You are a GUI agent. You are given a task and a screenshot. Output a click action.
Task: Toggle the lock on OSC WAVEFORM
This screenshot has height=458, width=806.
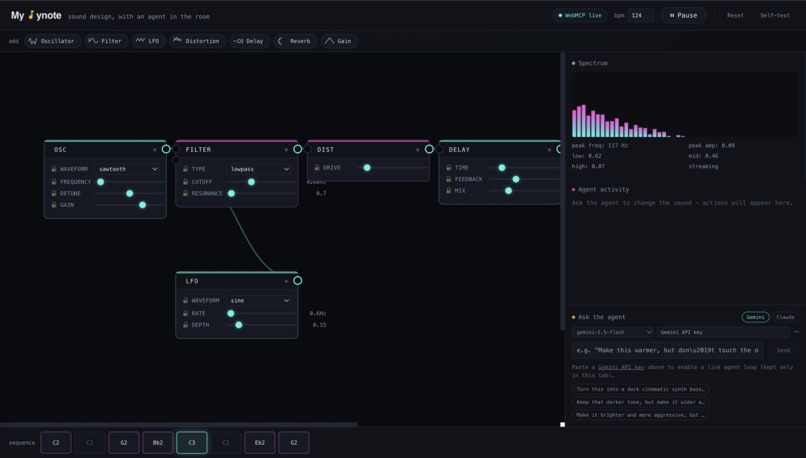tap(54, 169)
